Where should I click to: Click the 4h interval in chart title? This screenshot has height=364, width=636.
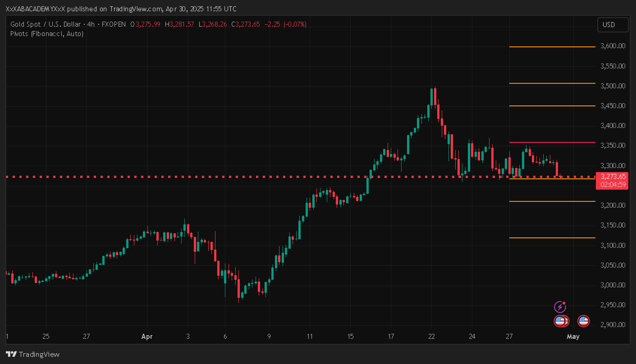92,24
